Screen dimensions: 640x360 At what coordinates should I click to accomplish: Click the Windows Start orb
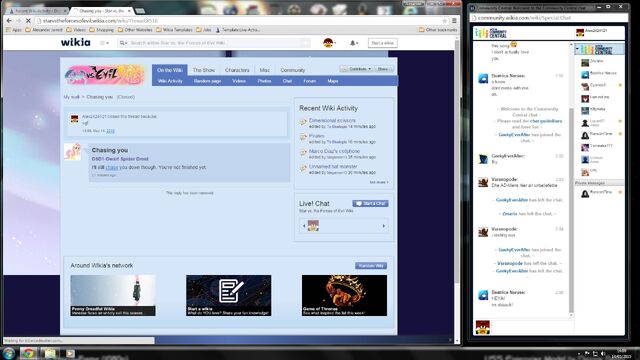click(9, 353)
